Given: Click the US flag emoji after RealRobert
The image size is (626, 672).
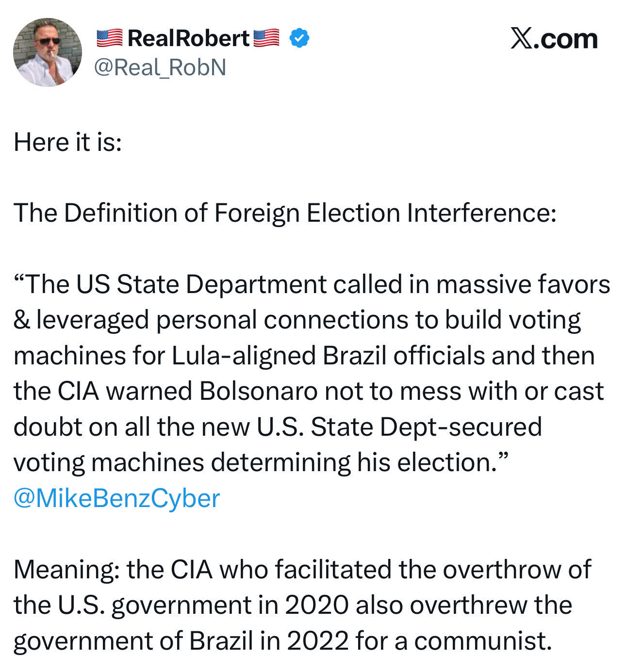Looking at the screenshot, I should pyautogui.click(x=266, y=38).
